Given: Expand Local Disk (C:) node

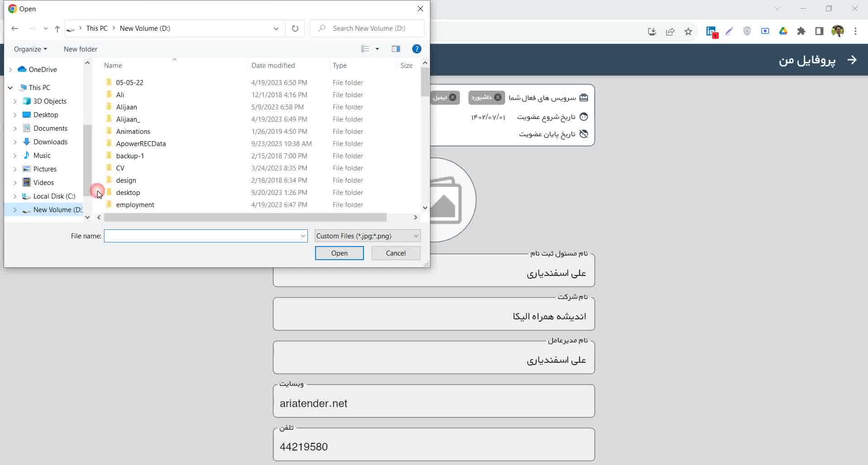Looking at the screenshot, I should tap(15, 196).
